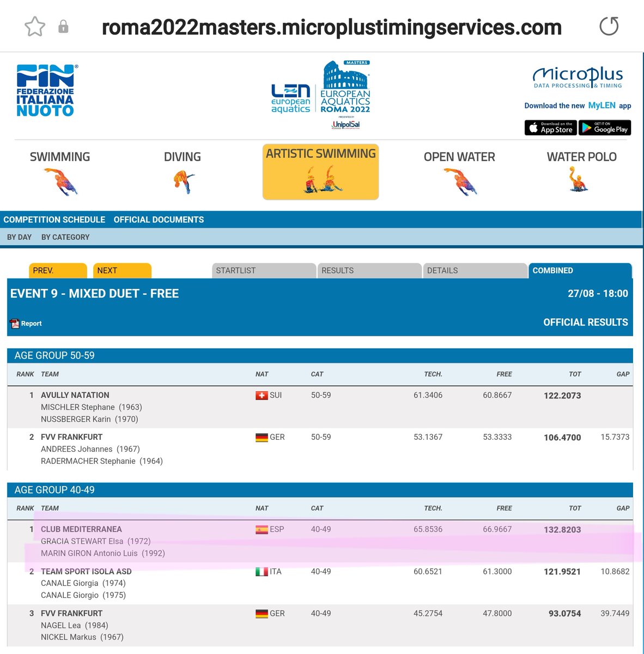Click athlete MARIN GIRON Antonio Luis (1992)

pos(103,553)
